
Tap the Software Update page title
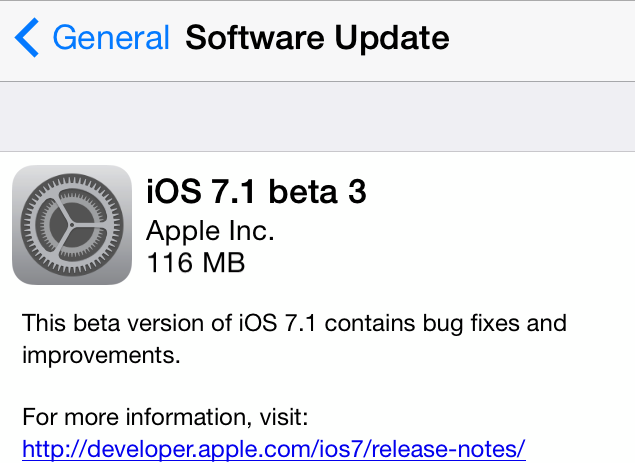click(317, 39)
